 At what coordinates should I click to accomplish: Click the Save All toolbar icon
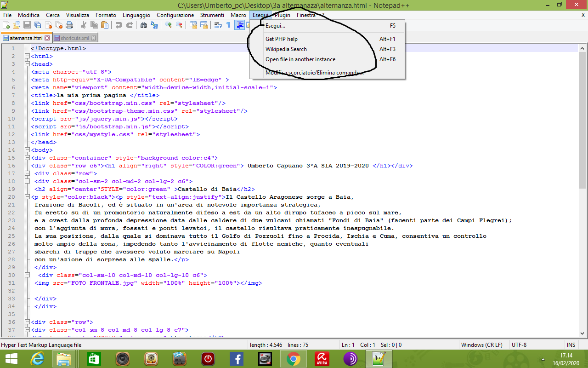pyautogui.click(x=38, y=25)
